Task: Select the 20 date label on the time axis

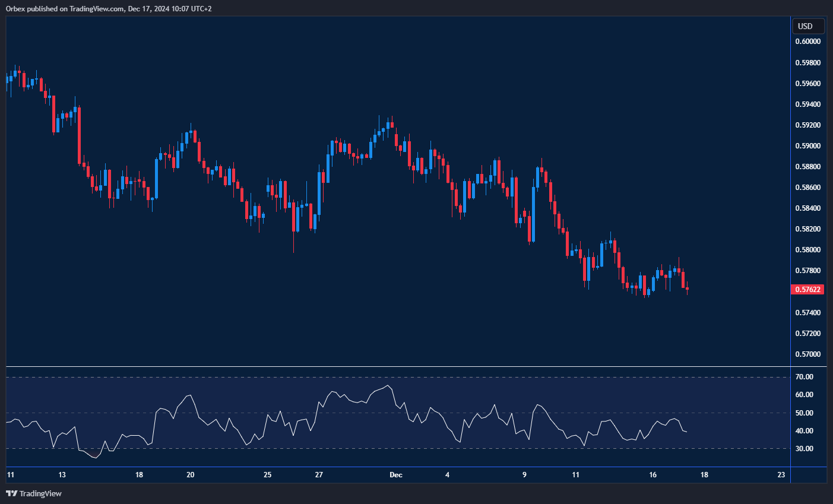Action: click(x=191, y=475)
